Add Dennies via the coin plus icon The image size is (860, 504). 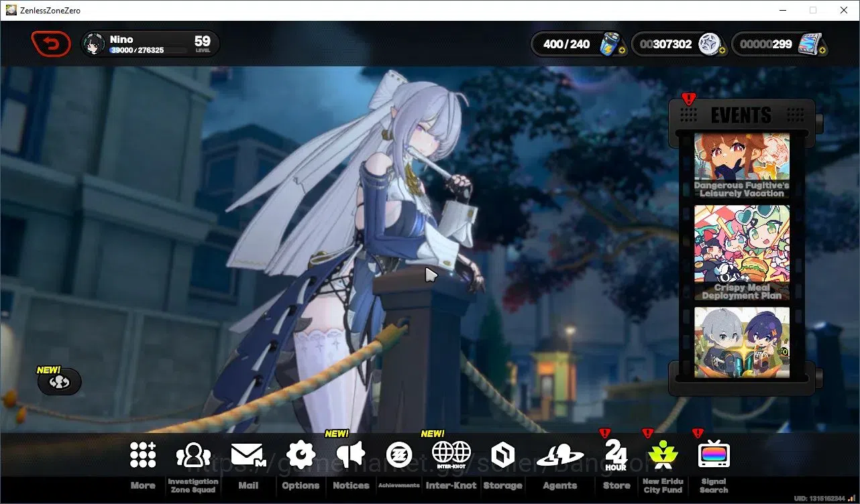(722, 50)
